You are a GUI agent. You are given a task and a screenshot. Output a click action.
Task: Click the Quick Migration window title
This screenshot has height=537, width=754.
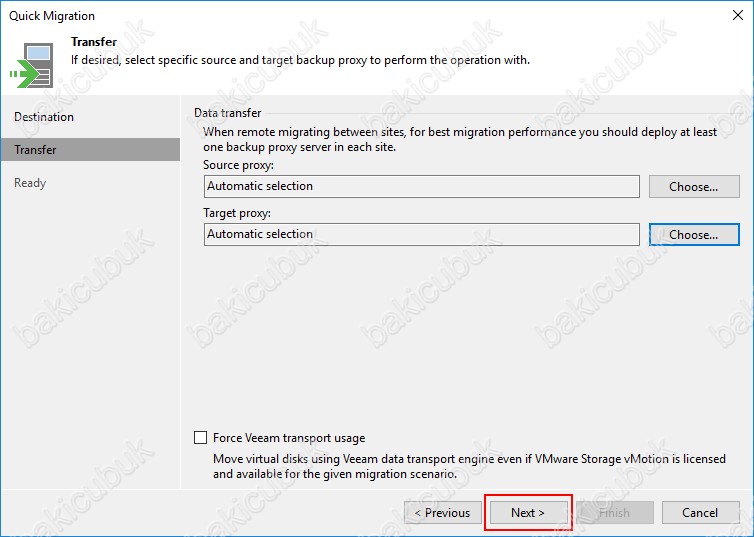(52, 15)
